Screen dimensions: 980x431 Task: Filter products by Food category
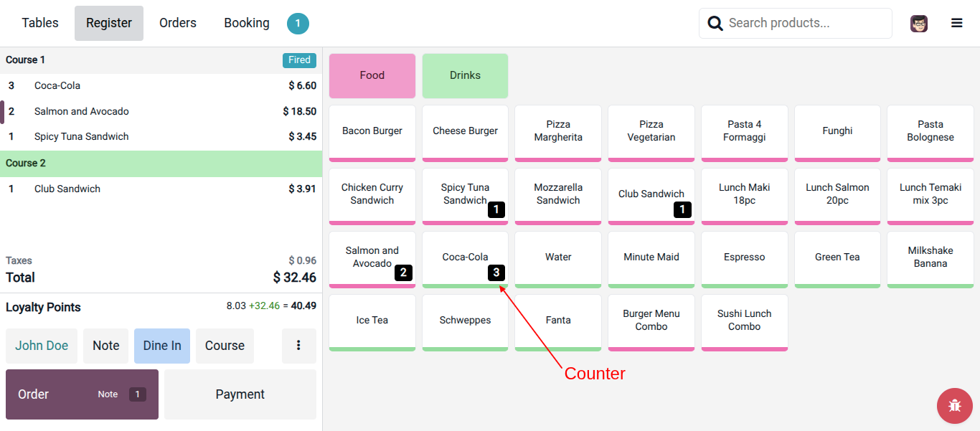pyautogui.click(x=372, y=76)
